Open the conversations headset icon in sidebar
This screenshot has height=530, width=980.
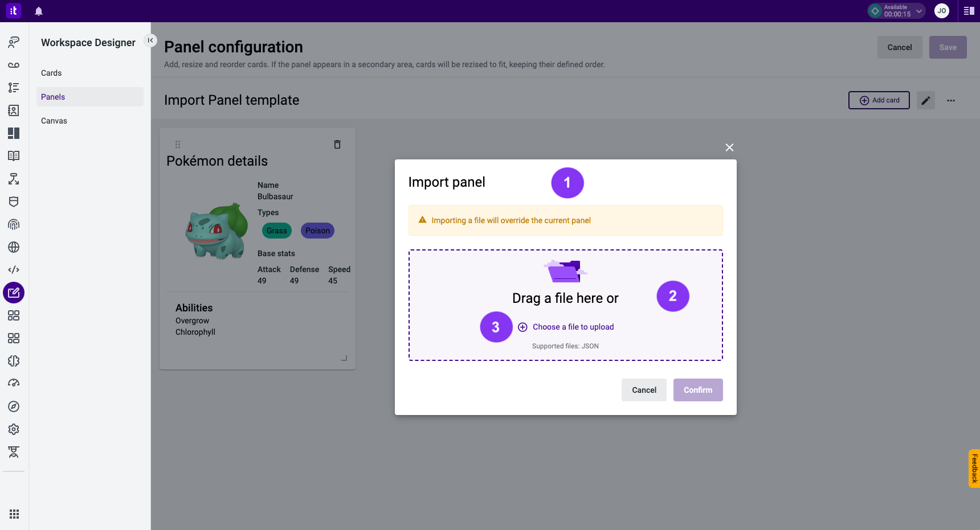tap(14, 42)
